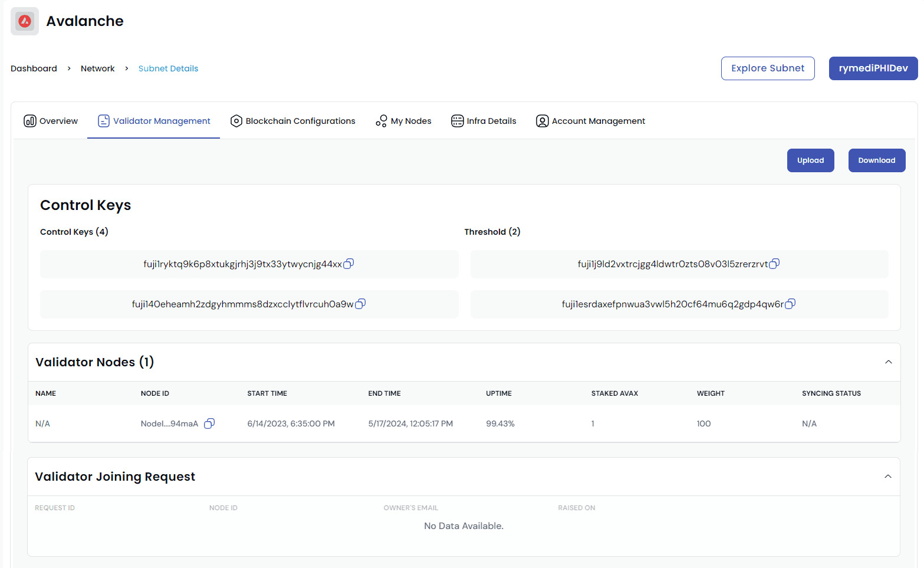924x568 pixels.
Task: Select the Validator Management tab
Action: (154, 121)
